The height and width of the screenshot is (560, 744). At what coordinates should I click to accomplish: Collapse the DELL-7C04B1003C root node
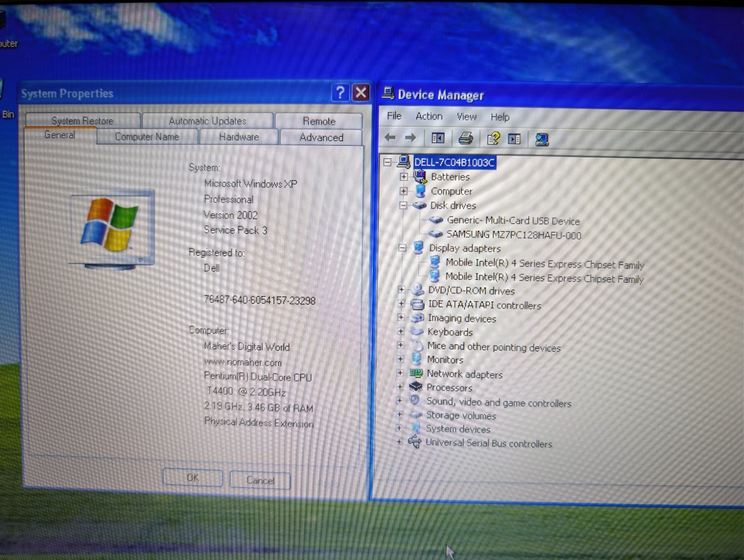click(387, 162)
